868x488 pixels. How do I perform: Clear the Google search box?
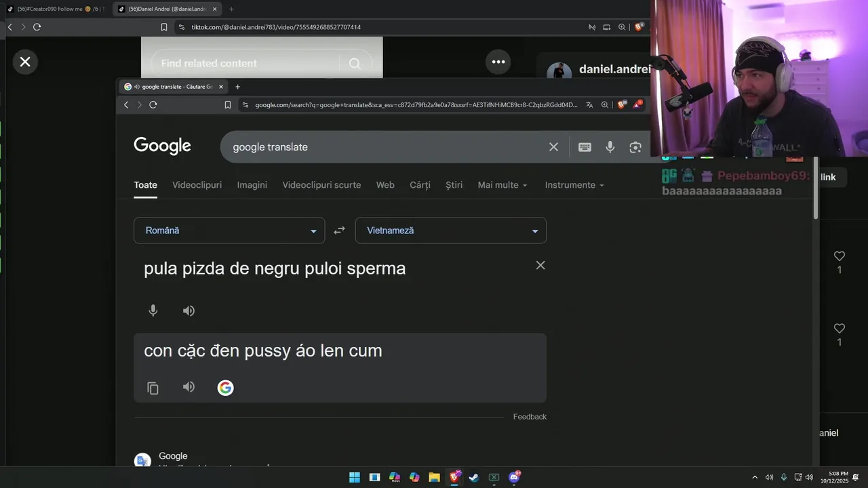553,147
